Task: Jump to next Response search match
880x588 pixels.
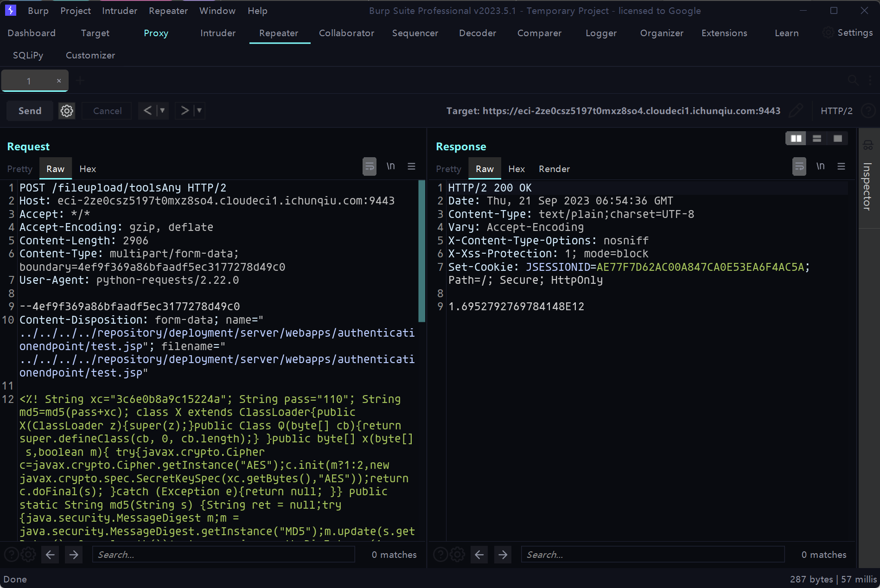Action: coord(503,554)
